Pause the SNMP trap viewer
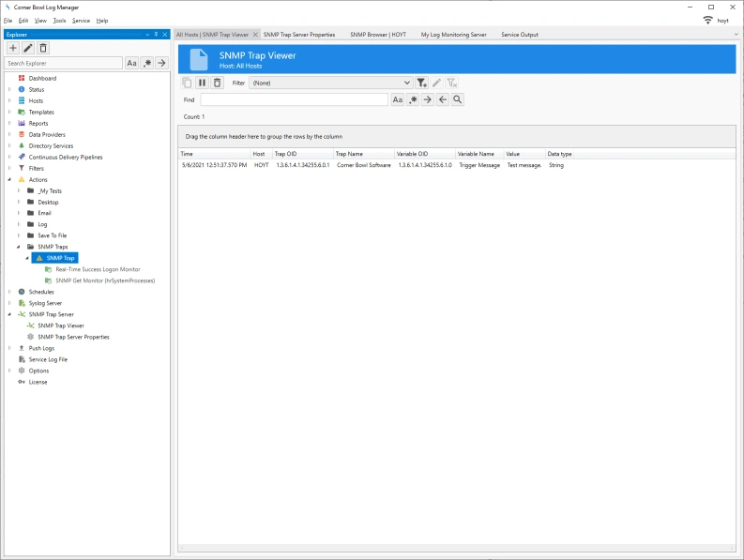744x560 pixels. [202, 83]
